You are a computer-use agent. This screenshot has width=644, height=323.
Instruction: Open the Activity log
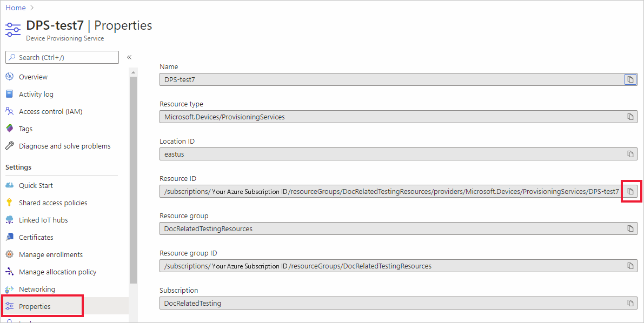(36, 95)
